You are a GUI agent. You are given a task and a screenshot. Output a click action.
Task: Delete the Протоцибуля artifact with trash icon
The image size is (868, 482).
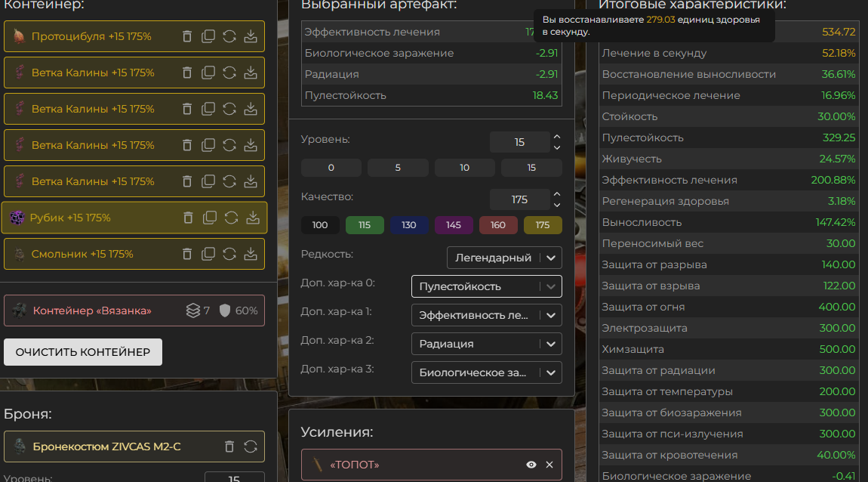188,36
